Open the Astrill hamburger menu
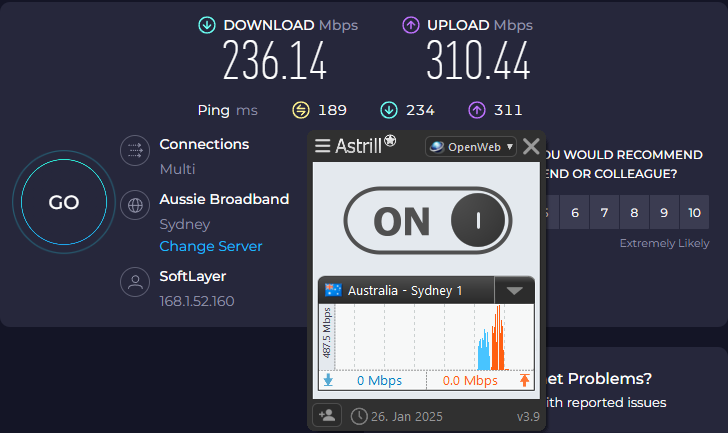This screenshot has width=728, height=433. click(x=322, y=146)
